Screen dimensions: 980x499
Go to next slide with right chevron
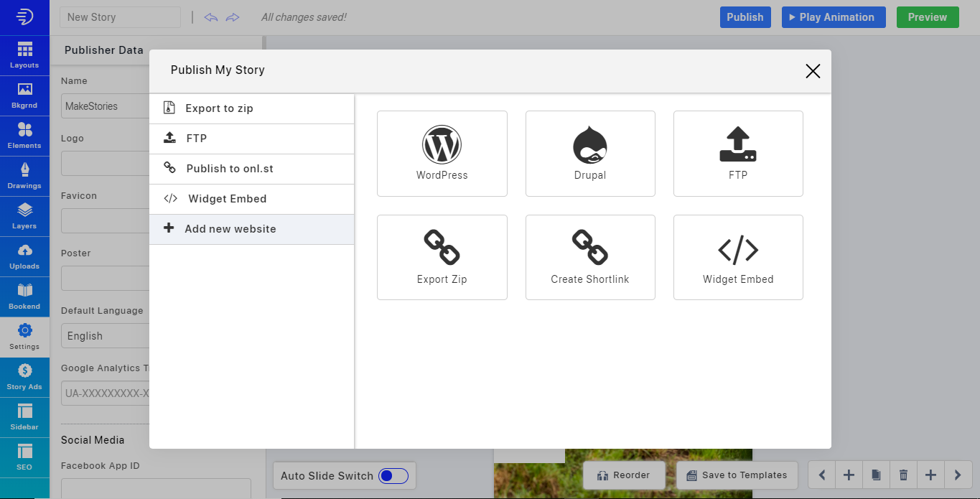click(x=958, y=475)
